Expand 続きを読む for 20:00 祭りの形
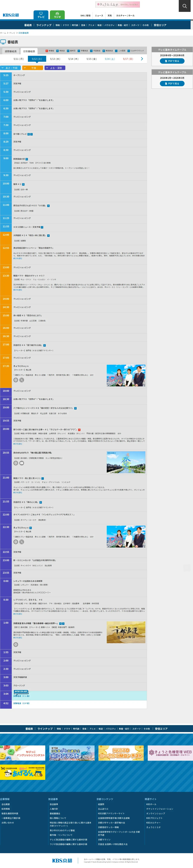 click(x=18, y=444)
